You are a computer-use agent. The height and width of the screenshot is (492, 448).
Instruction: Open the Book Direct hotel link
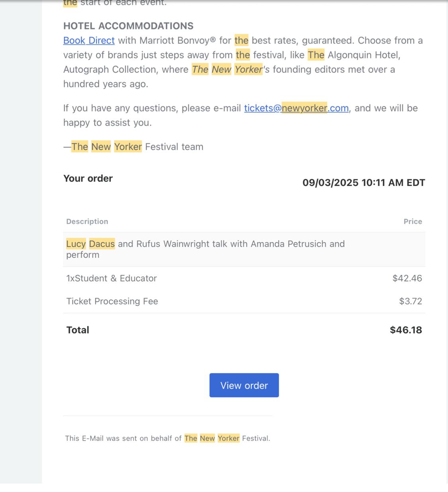[x=89, y=41]
